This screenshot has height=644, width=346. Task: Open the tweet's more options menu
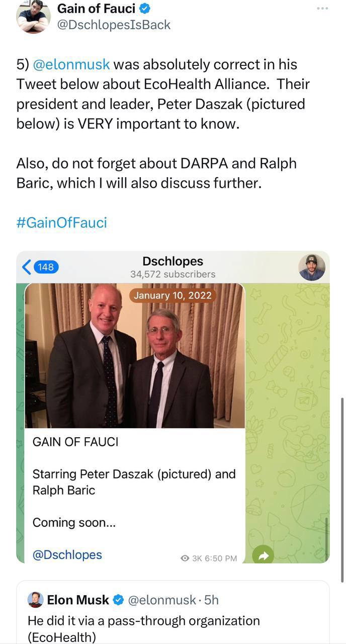coord(322,9)
